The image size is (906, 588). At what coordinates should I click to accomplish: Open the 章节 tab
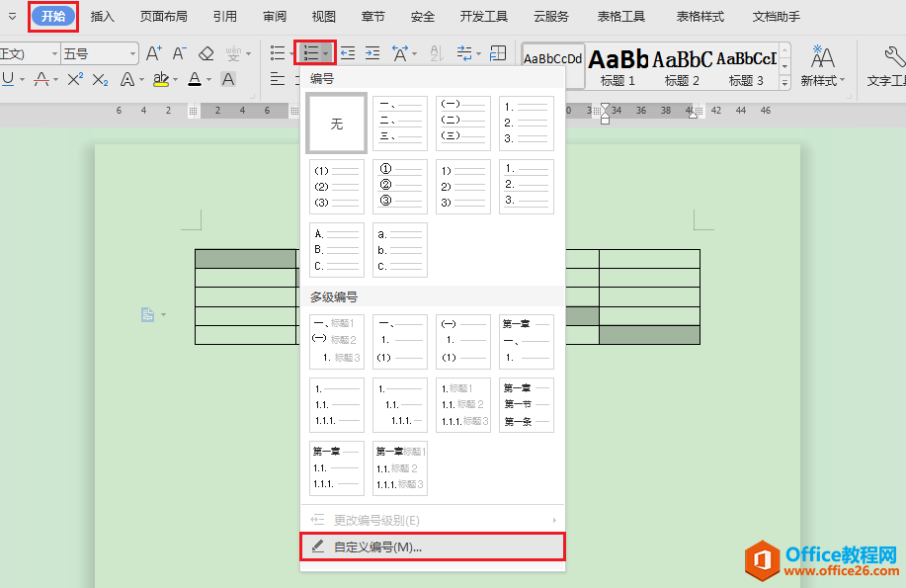point(372,17)
